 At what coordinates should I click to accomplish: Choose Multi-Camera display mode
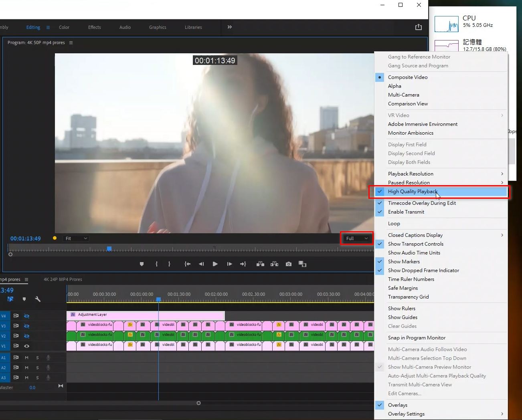click(x=441, y=95)
